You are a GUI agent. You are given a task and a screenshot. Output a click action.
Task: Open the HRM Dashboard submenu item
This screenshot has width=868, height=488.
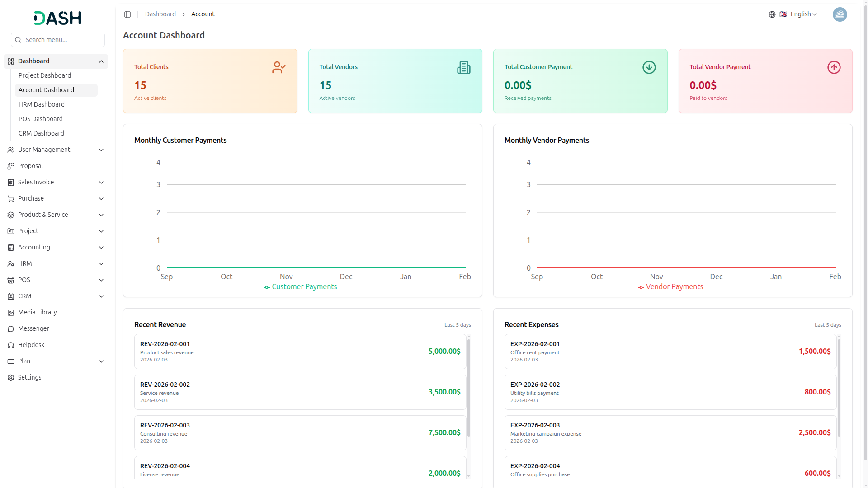[42, 104]
